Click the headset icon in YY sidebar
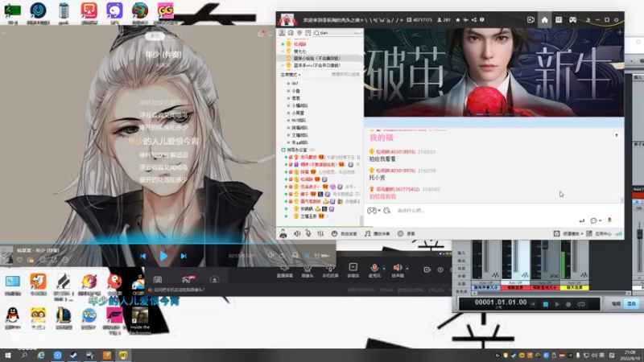 point(291,33)
